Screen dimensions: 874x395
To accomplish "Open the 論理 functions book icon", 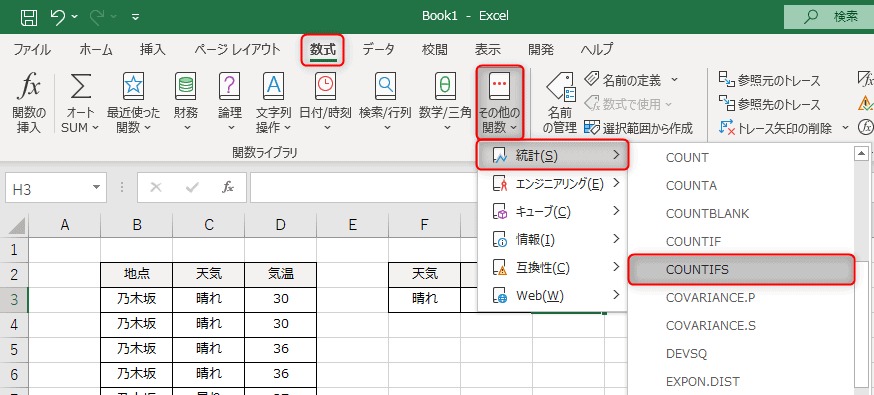I will [230, 86].
